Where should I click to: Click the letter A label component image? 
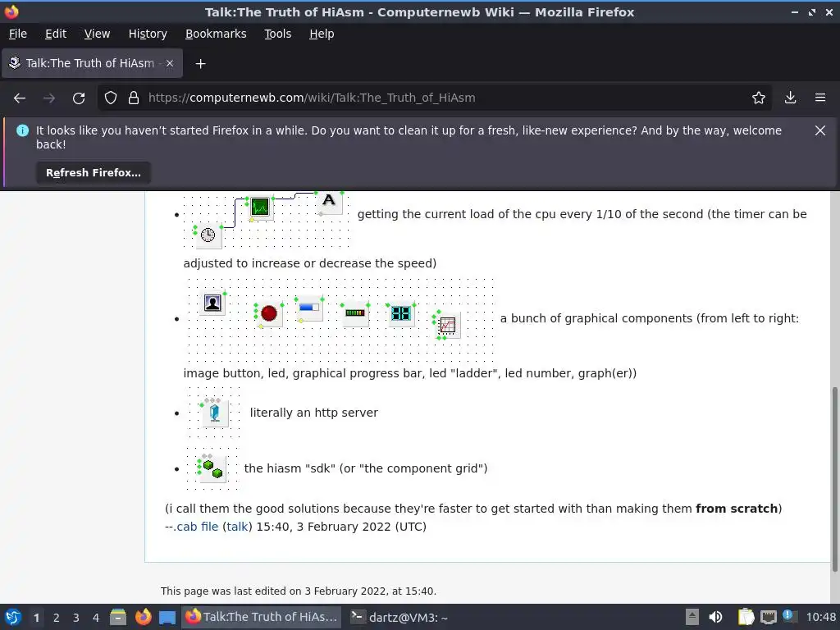[329, 202]
